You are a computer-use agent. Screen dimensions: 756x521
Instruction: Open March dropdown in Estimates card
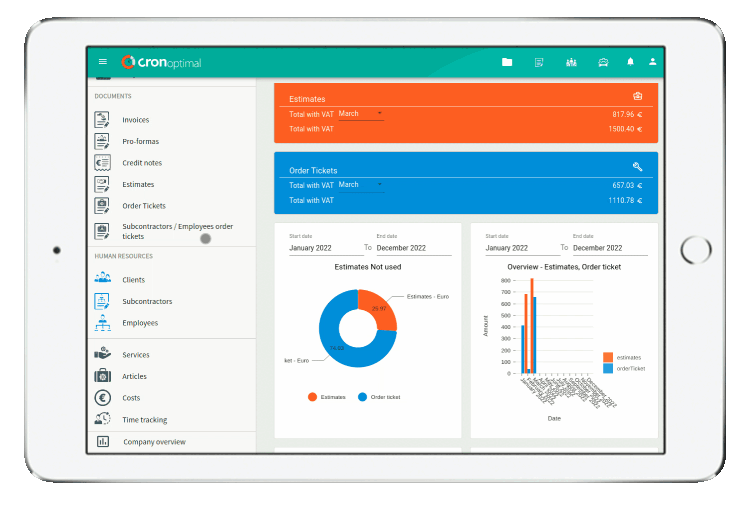360,114
